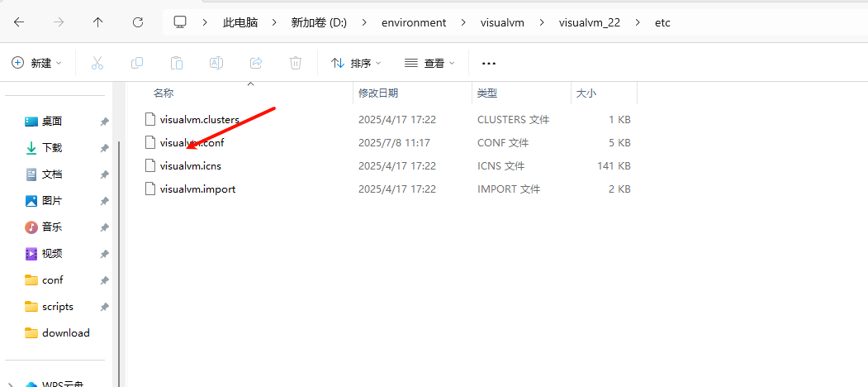Open 图片 in the sidebar
This screenshot has width=868, height=387.
coord(52,201)
